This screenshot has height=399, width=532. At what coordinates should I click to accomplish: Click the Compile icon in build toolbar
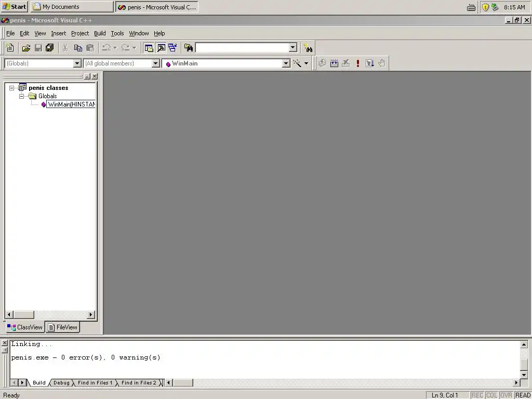click(x=322, y=63)
